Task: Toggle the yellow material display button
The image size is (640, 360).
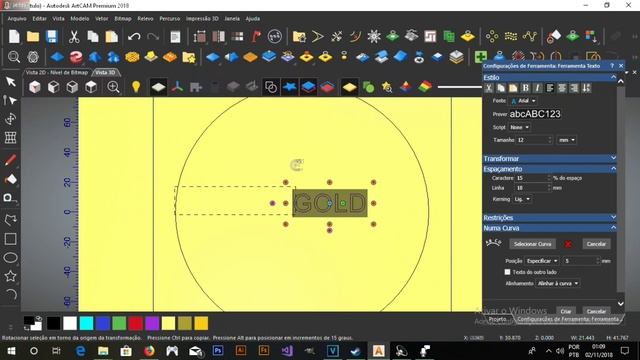Action: pyautogui.click(x=349, y=87)
